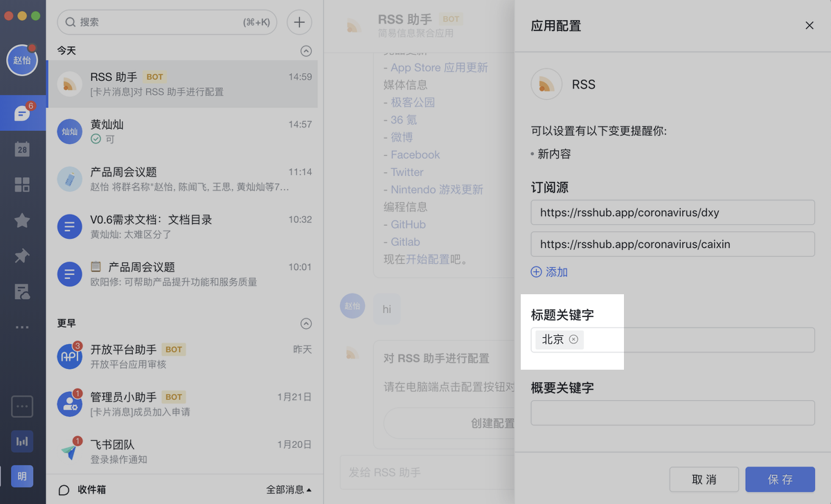Screen dimensions: 831x504
Task: Open the Messages icon in sidebar
Action: (x=22, y=113)
